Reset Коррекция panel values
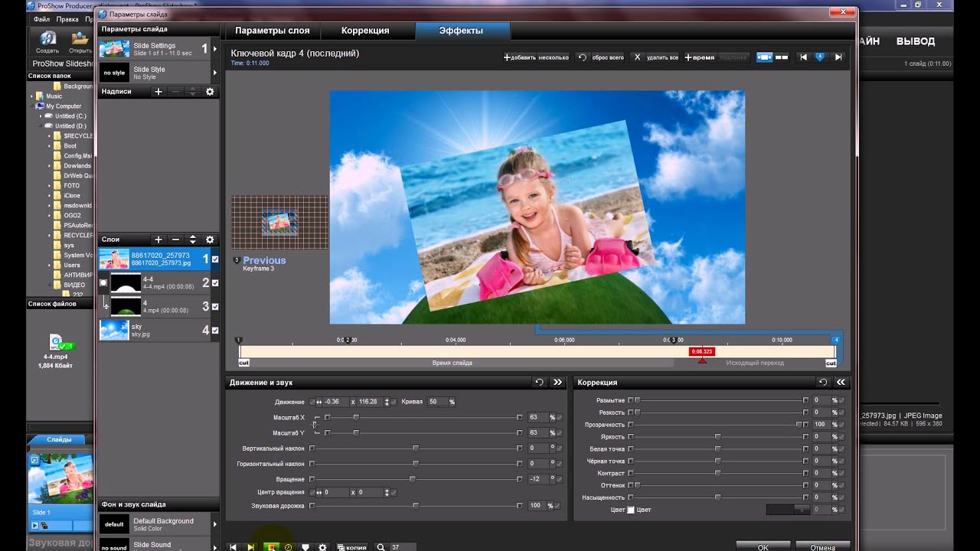 tap(823, 382)
